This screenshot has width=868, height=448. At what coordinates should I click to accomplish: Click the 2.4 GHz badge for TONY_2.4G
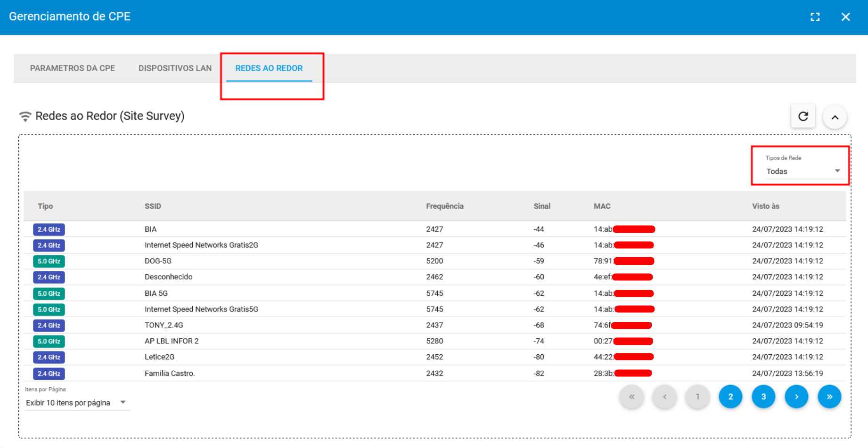pyautogui.click(x=49, y=326)
